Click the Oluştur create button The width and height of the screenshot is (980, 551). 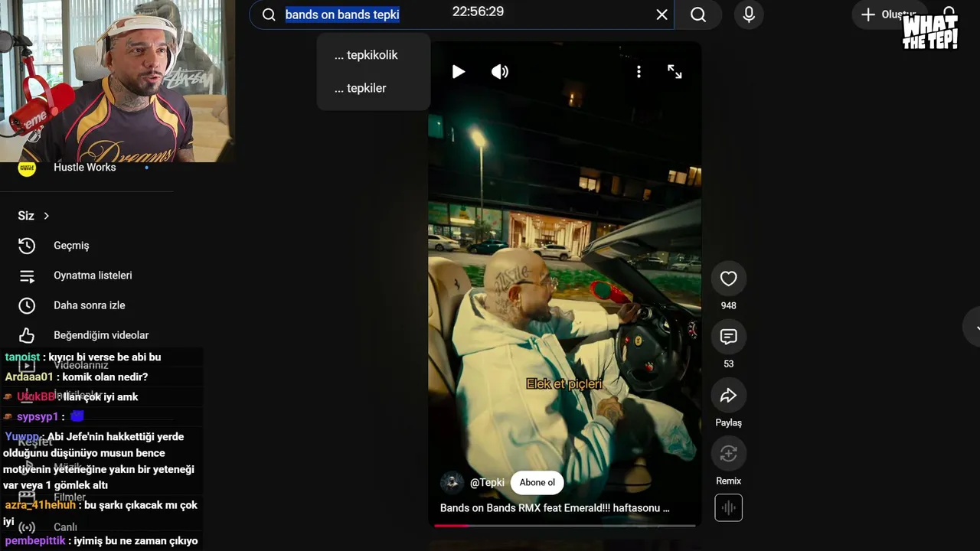tap(888, 15)
